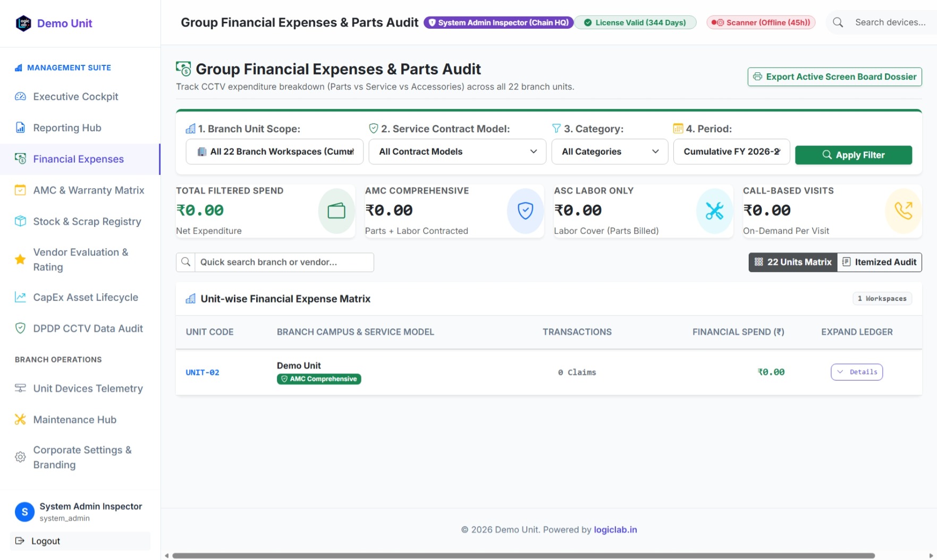Open CapEx Asset Lifecycle page
The height and width of the screenshot is (560, 937).
pos(80,298)
